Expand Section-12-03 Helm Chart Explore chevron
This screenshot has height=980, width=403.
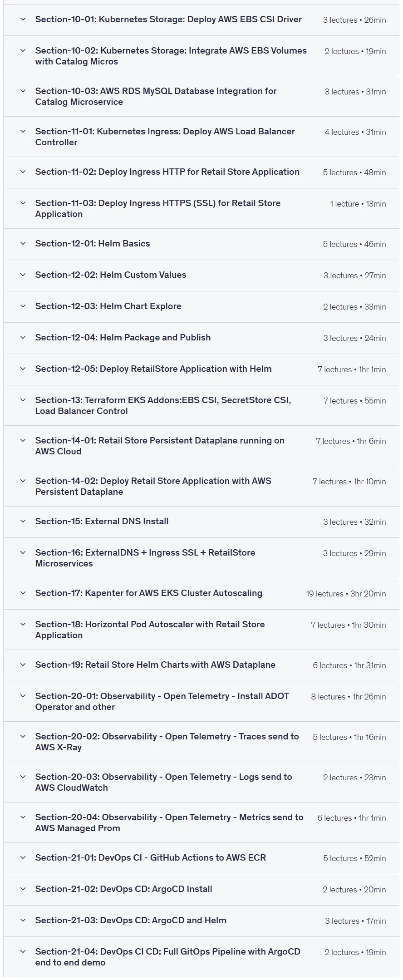tap(23, 306)
